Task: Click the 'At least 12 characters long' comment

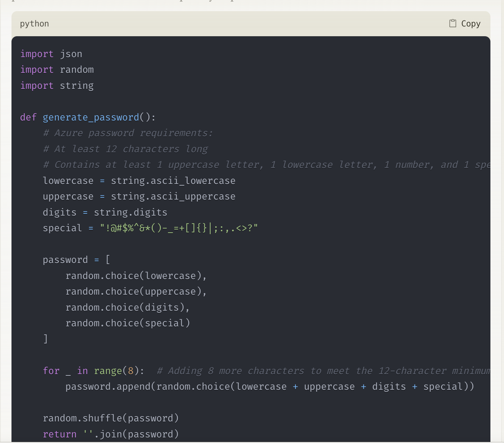Action: [125, 149]
